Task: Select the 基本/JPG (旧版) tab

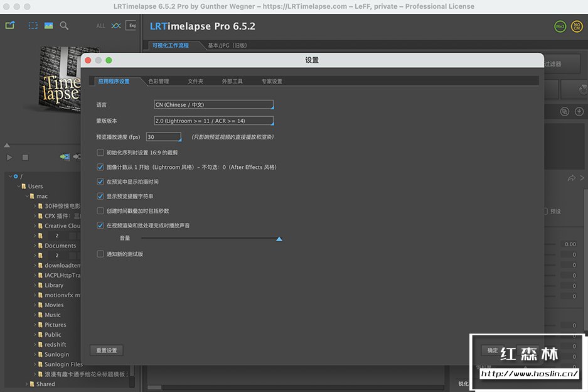Action: coord(227,45)
